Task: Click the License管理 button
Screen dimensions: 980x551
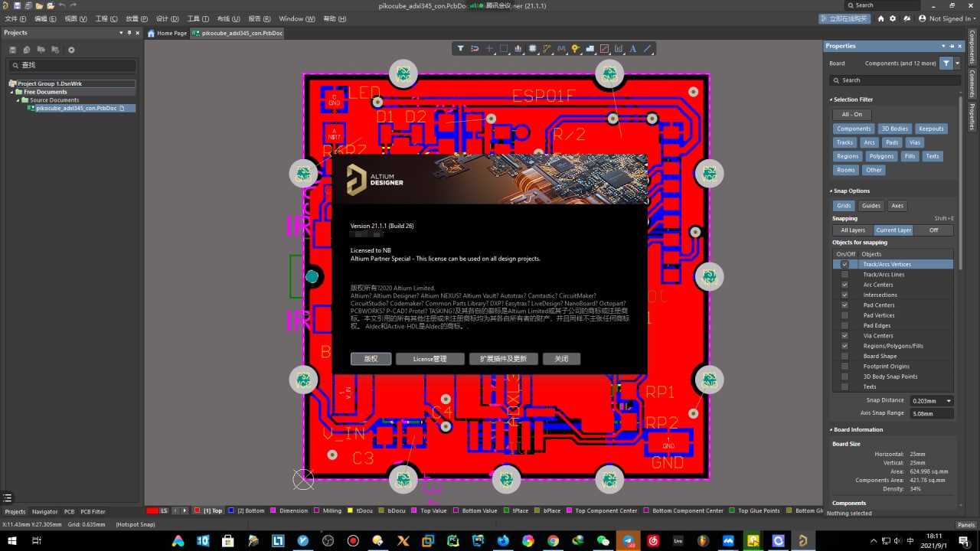Action: pyautogui.click(x=430, y=358)
